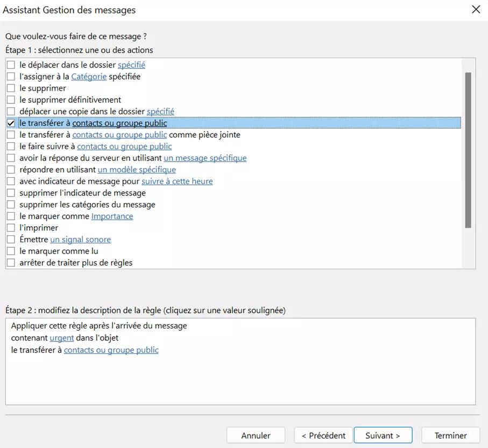Click the actions list scrollbar thumb
Image resolution: width=488 pixels, height=448 pixels.
[468, 150]
